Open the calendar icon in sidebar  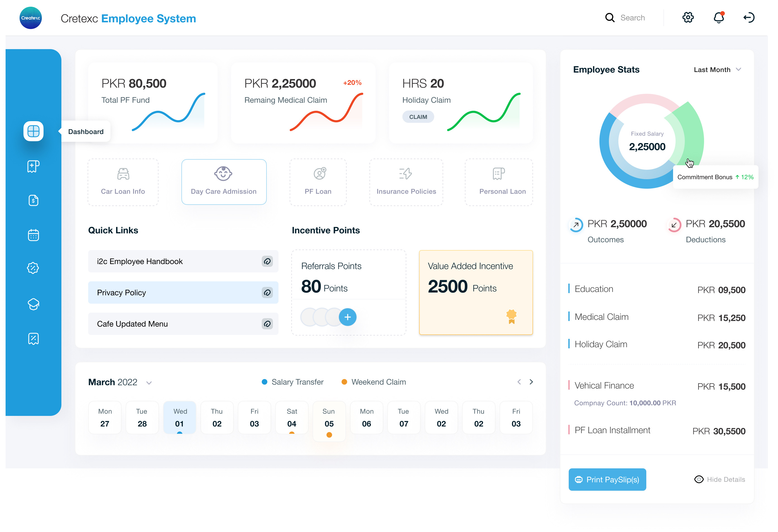pyautogui.click(x=33, y=235)
